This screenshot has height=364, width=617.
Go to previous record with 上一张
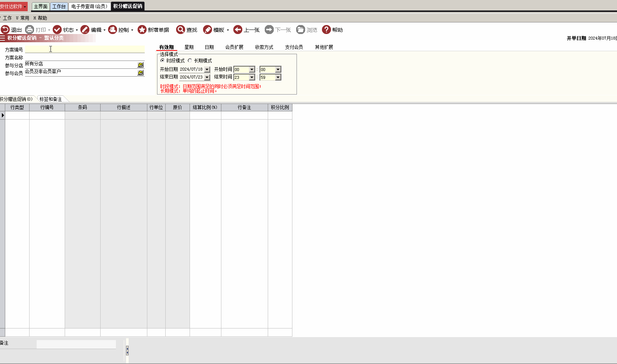point(238,30)
